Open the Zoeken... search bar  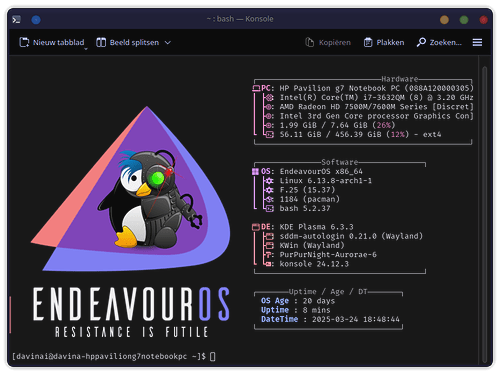point(439,42)
